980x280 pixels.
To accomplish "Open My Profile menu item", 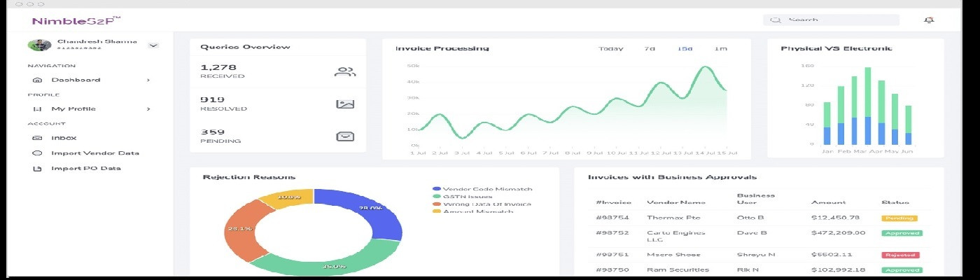I will click(x=73, y=108).
